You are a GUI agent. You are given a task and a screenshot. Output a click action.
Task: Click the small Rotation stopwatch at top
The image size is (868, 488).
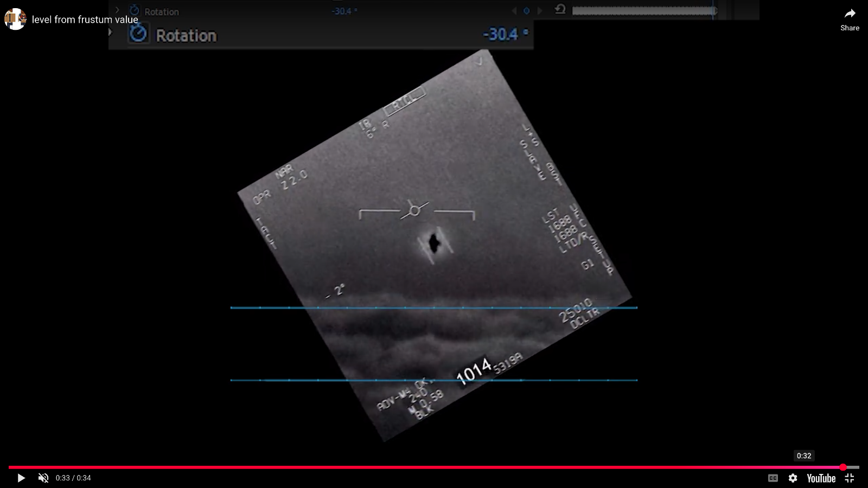134,10
